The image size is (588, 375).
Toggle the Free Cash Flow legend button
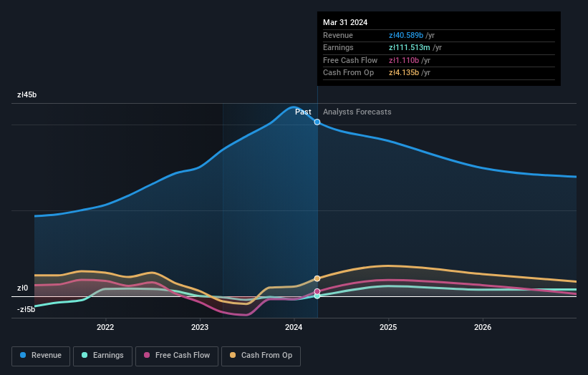177,356
